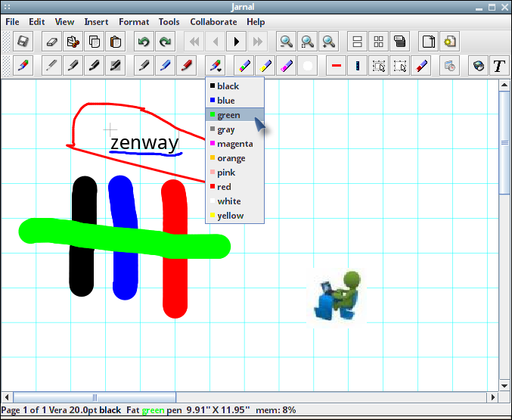512x420 pixels.
Task: Select the multicolor pen tool
Action: [23, 66]
